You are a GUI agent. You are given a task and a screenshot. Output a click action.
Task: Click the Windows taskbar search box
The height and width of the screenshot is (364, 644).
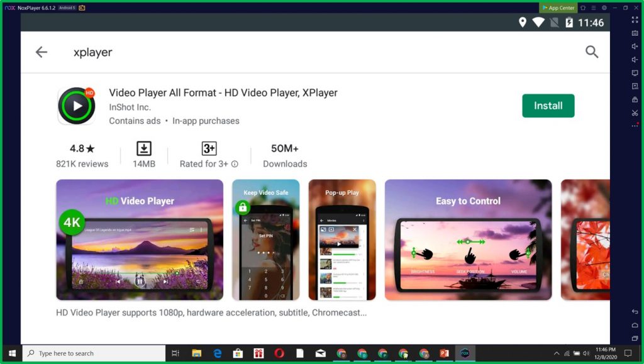coord(94,353)
